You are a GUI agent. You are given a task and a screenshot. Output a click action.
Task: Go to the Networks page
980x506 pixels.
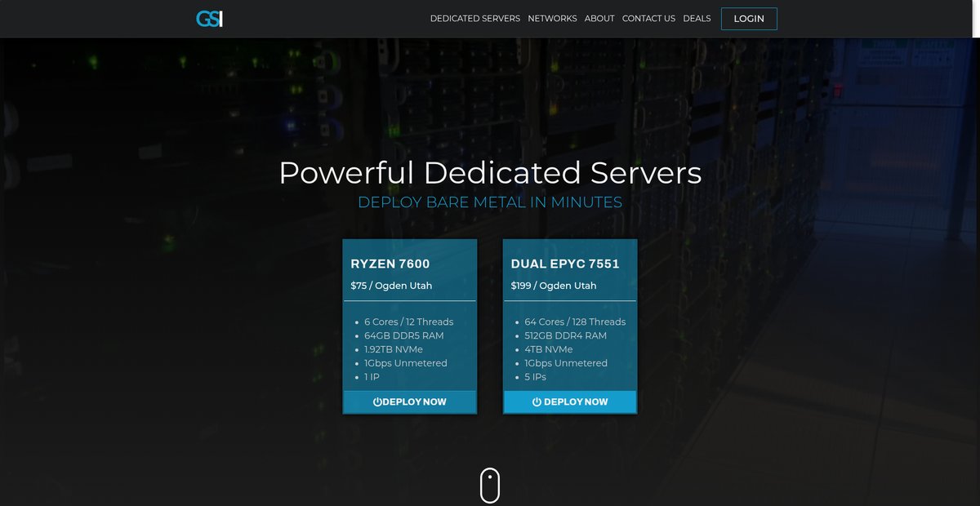(x=552, y=18)
